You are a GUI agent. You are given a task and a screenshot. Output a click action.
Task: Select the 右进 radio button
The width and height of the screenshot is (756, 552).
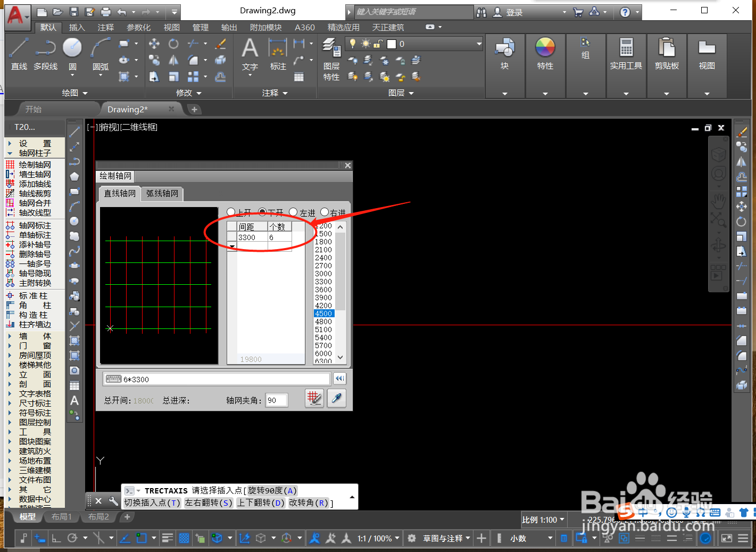[325, 212]
